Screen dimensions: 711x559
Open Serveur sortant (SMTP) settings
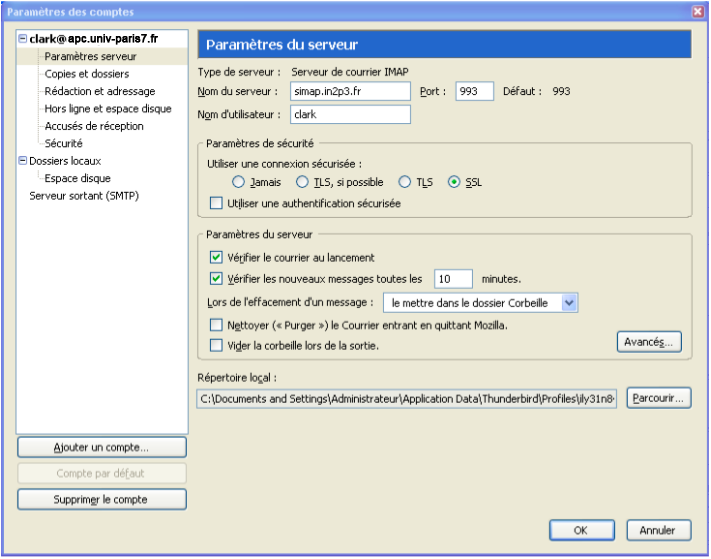pyautogui.click(x=84, y=196)
